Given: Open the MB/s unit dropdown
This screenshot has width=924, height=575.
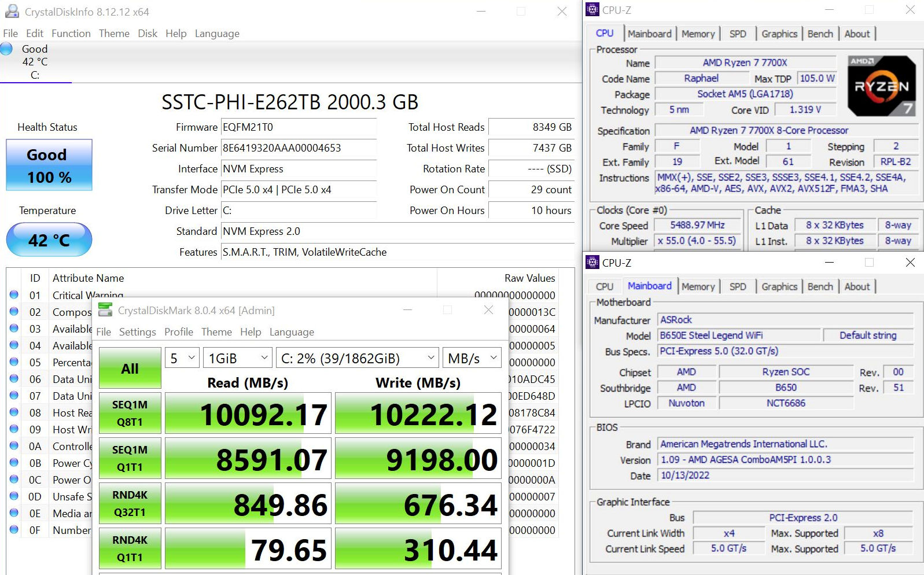Looking at the screenshot, I should pos(472,358).
